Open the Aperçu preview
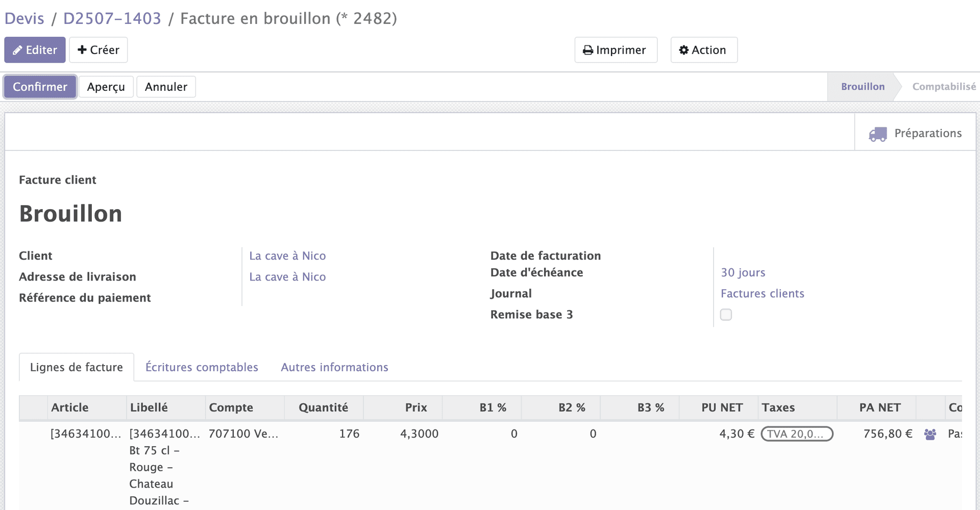This screenshot has height=510, width=980. (106, 87)
